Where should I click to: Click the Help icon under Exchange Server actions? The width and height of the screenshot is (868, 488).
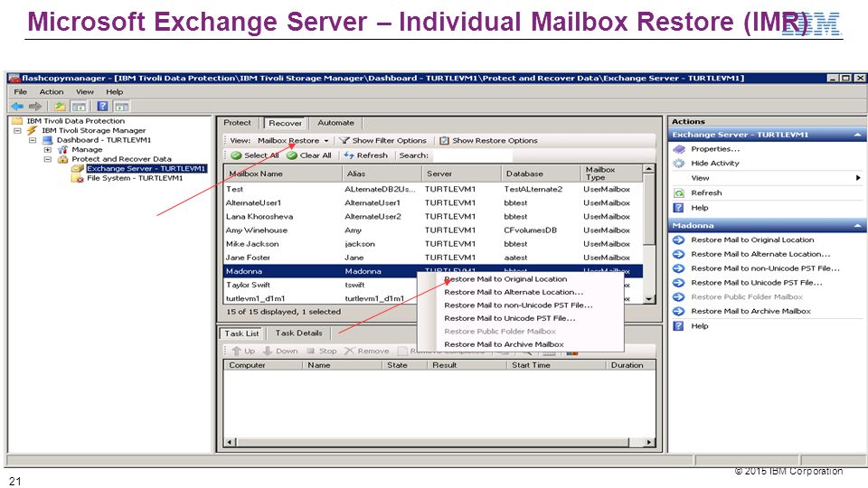pyautogui.click(x=679, y=208)
